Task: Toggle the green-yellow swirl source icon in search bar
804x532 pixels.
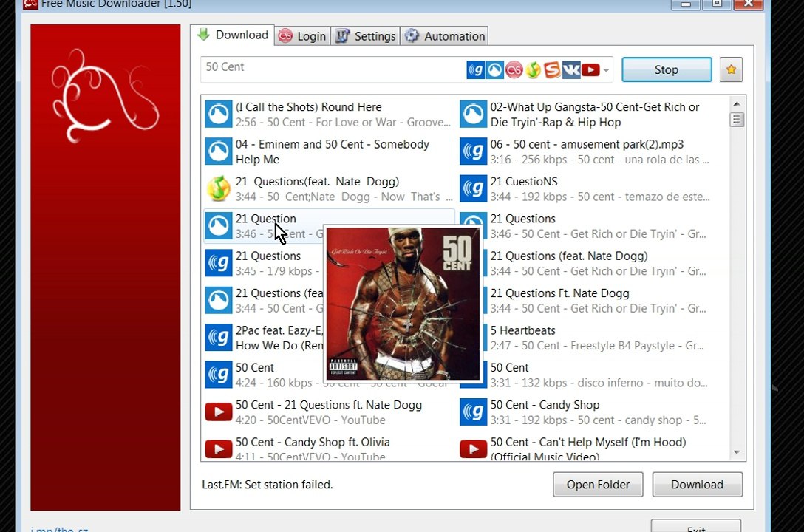Action: click(534, 69)
